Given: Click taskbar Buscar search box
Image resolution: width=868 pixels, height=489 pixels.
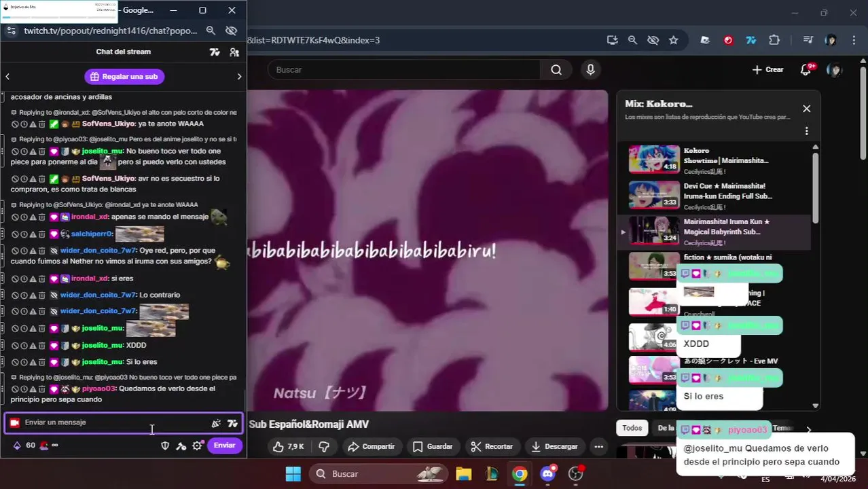Looking at the screenshot, I should pos(378,474).
